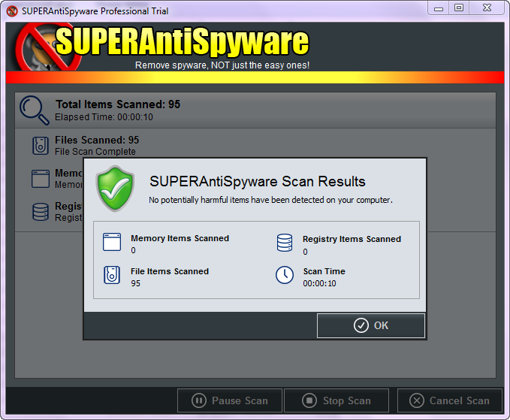Click the Pause Scan button

tap(230, 400)
